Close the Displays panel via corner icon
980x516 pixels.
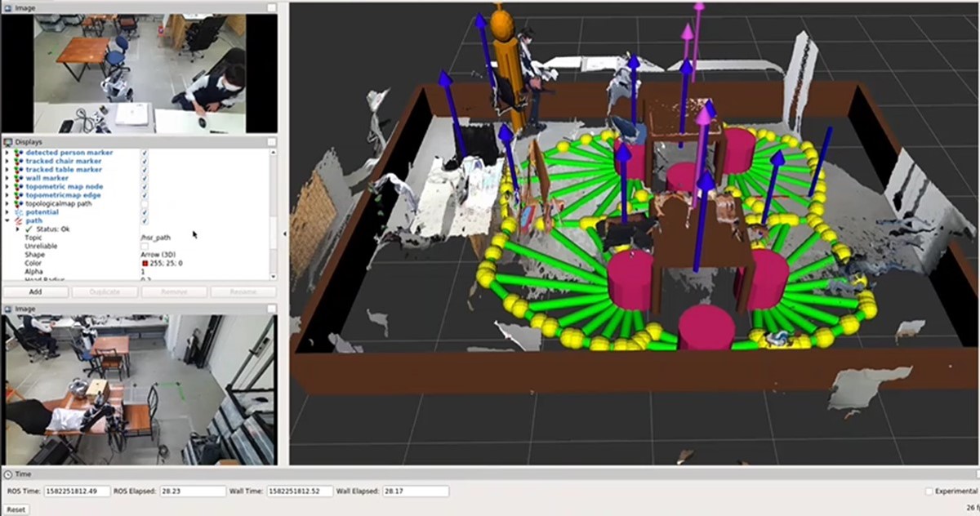point(272,141)
